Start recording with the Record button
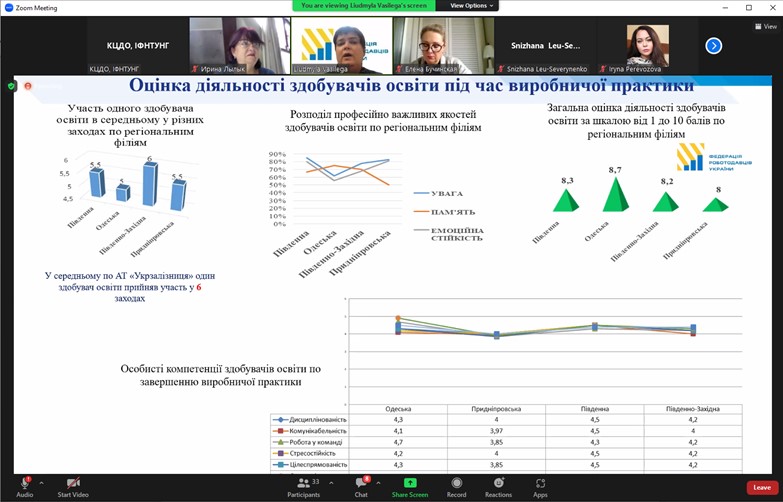This screenshot has height=502, width=783. click(456, 483)
